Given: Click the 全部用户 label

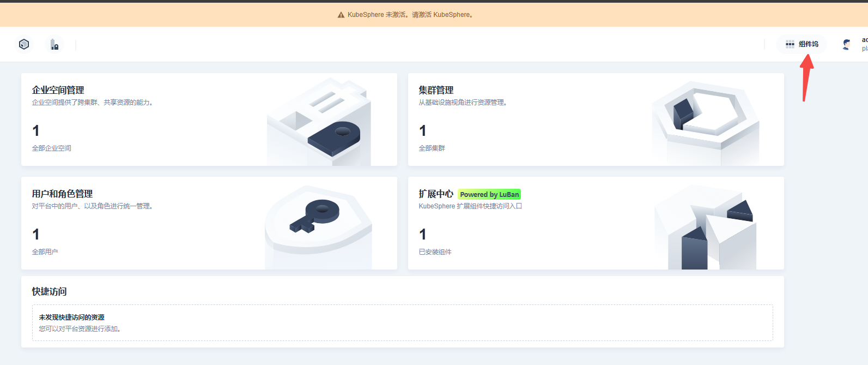Looking at the screenshot, I should 45,252.
